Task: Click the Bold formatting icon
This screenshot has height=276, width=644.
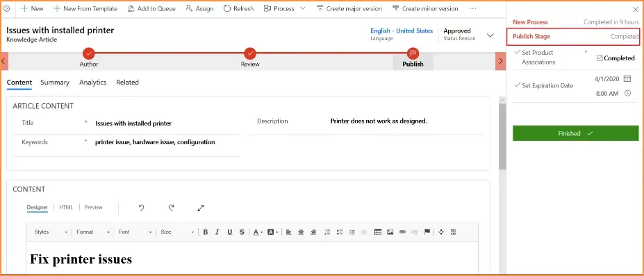Action: [206, 232]
